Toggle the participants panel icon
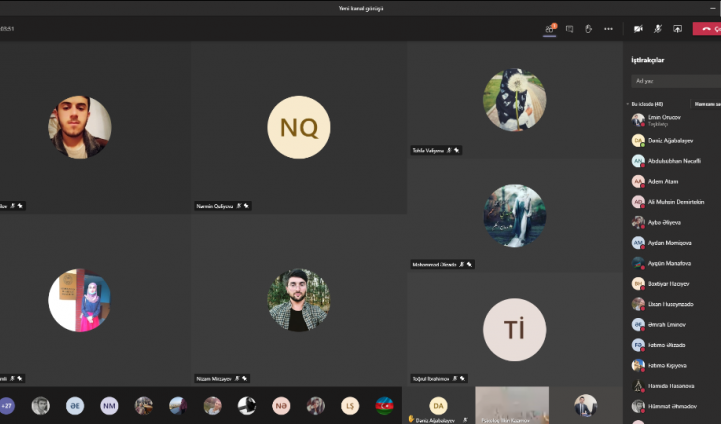The width and height of the screenshot is (721, 424). tap(550, 29)
